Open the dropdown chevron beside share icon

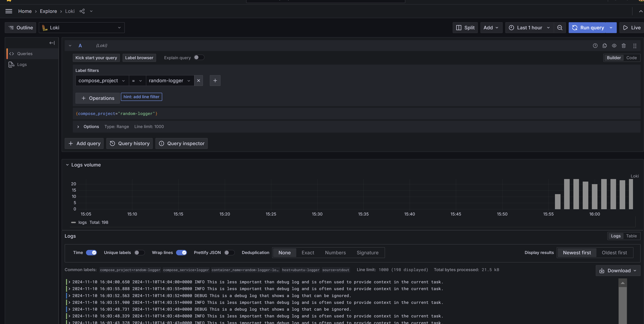tap(91, 11)
